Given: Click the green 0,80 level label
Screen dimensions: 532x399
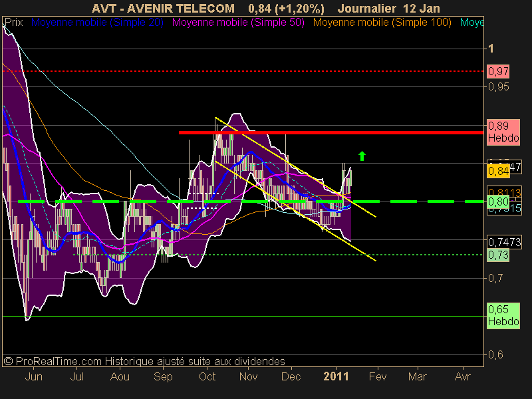Looking at the screenshot, I should click(498, 201).
